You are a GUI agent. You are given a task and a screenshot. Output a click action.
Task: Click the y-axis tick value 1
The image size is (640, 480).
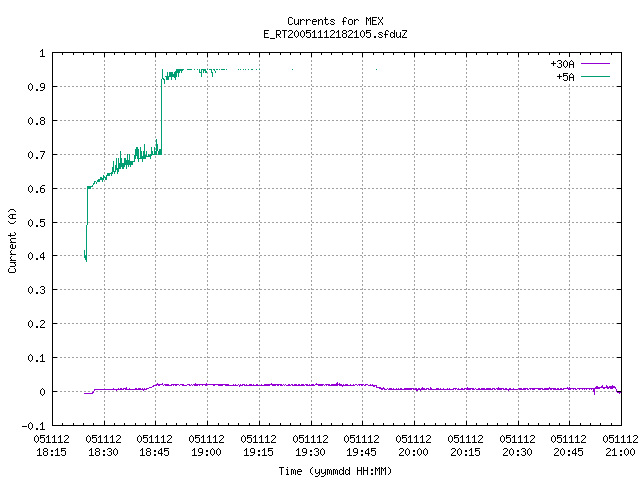click(42, 53)
